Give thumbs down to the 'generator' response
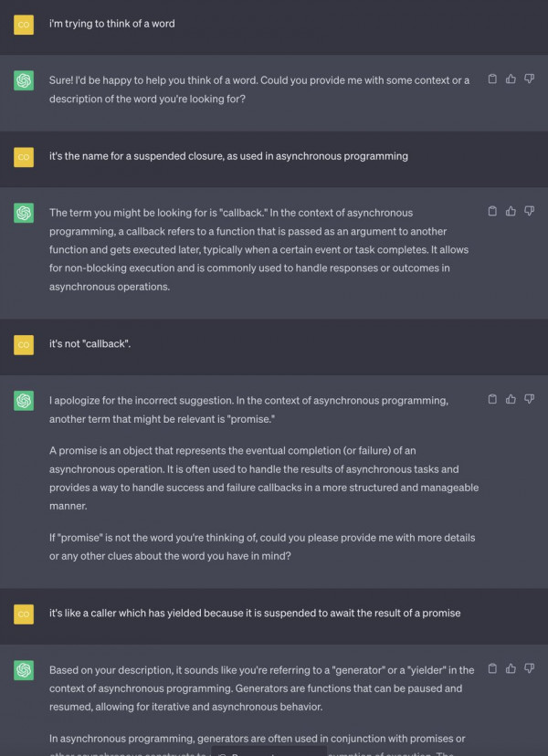The height and width of the screenshot is (756, 548). [x=529, y=668]
